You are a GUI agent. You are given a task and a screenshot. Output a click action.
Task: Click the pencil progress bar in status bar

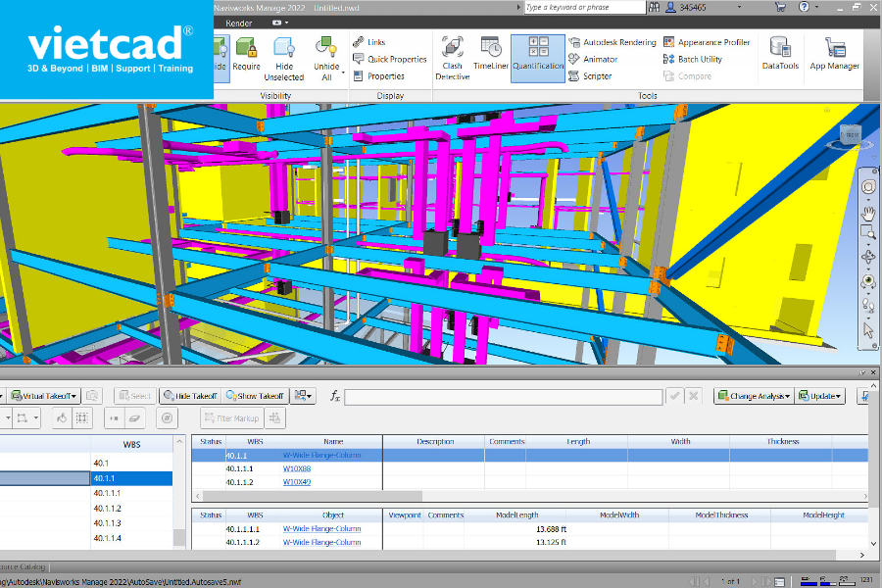coord(808,580)
